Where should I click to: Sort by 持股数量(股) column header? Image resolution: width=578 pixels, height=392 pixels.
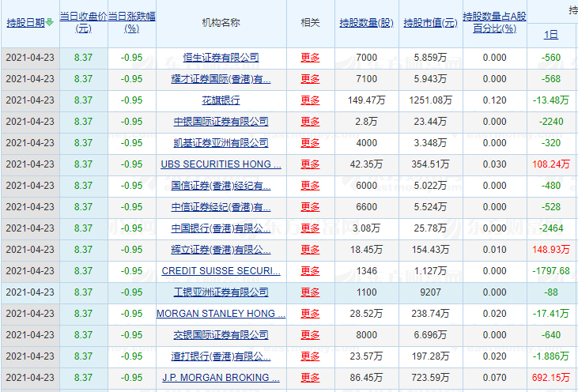tap(366, 23)
